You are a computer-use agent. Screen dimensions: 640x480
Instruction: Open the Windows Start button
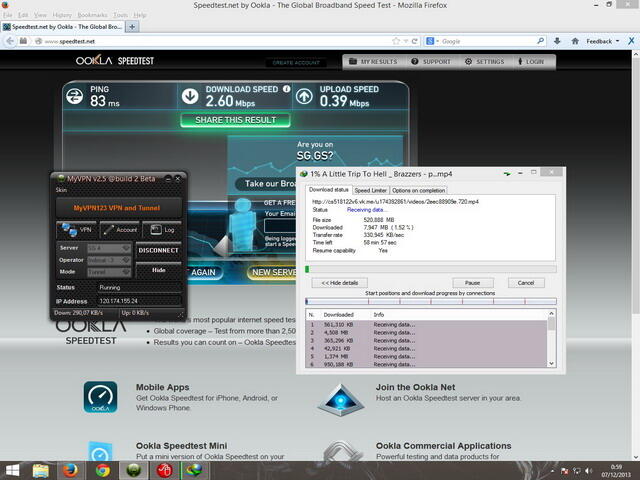point(12,471)
